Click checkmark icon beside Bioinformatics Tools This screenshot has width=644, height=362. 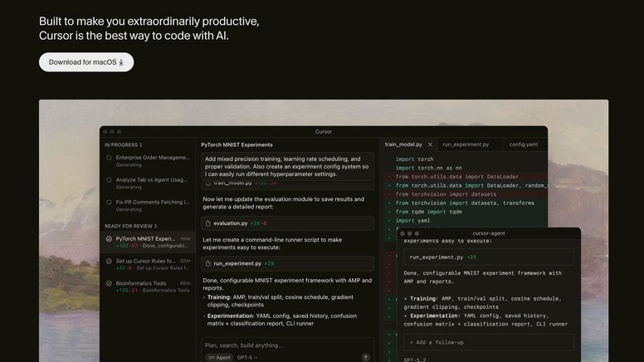click(109, 283)
